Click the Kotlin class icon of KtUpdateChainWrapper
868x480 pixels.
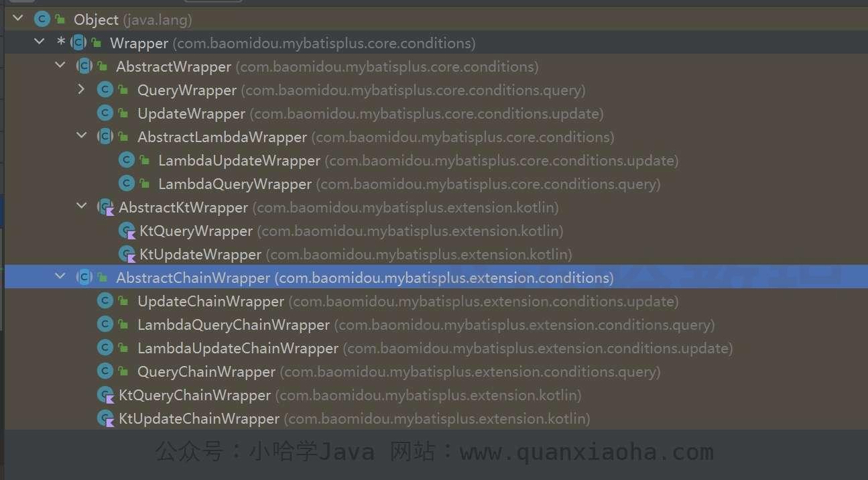[x=105, y=419]
